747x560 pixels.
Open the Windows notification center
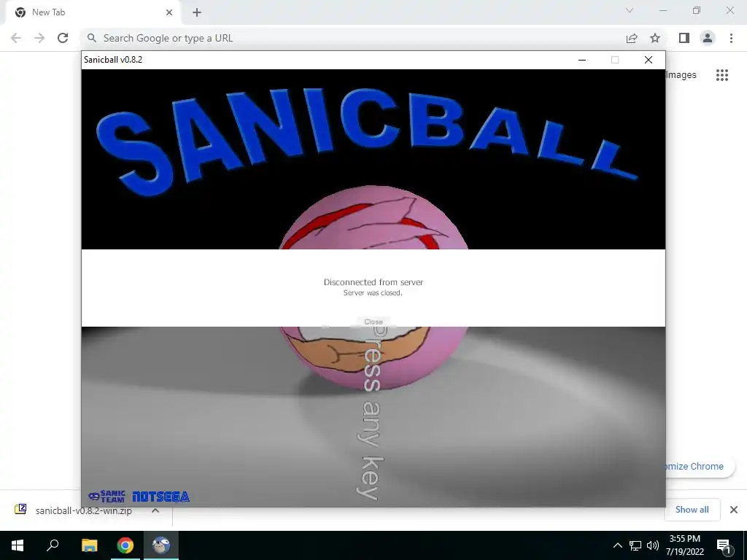pos(724,545)
